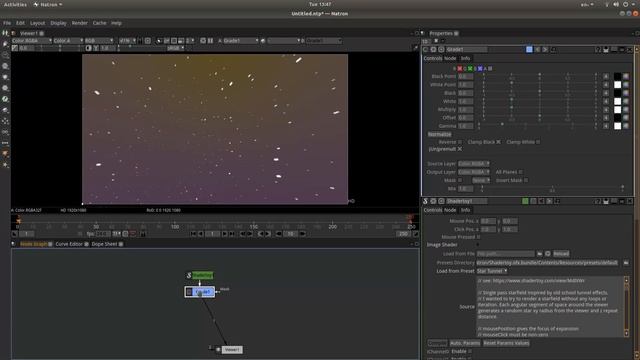Enable the All Planes checkbox
Viewport: 640px width, 360px height.
[520, 172]
